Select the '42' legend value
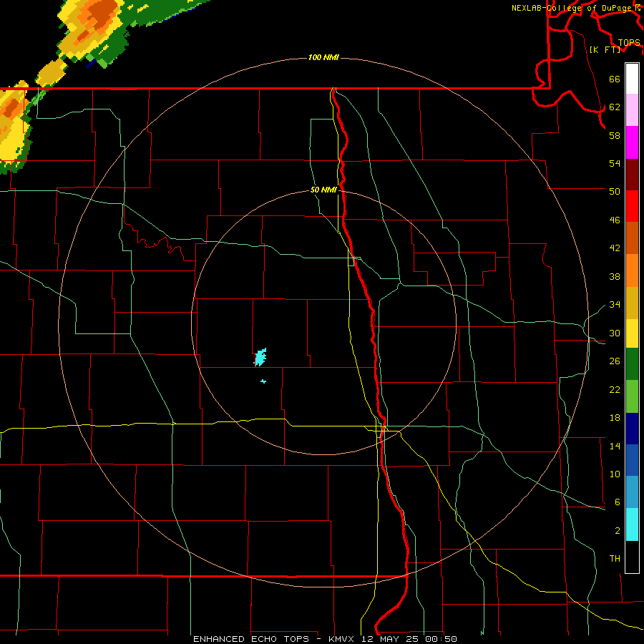Screen dimensions: 644x644 [x=615, y=248]
